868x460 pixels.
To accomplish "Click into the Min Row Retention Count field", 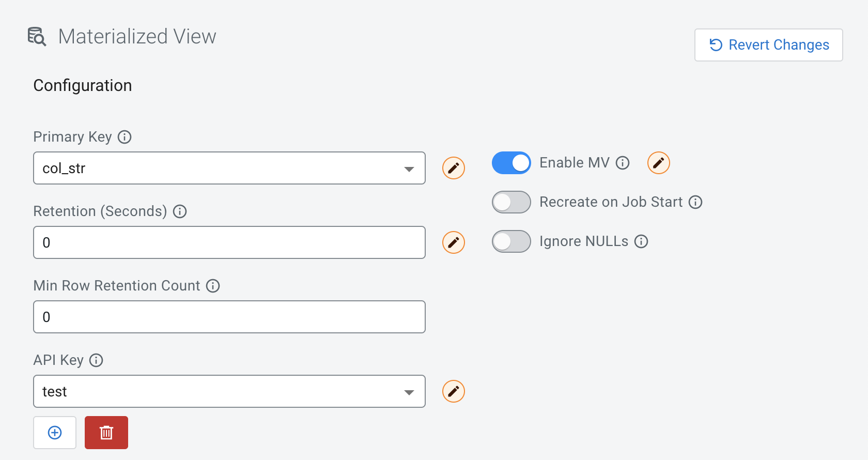I will click(x=229, y=317).
